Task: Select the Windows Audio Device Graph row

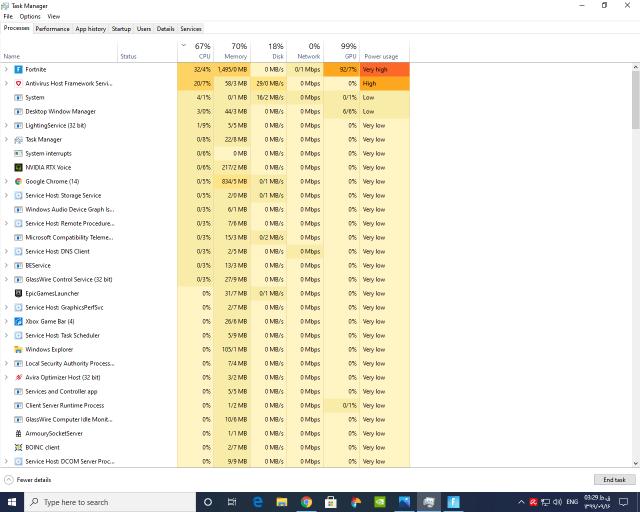Action: point(205,209)
